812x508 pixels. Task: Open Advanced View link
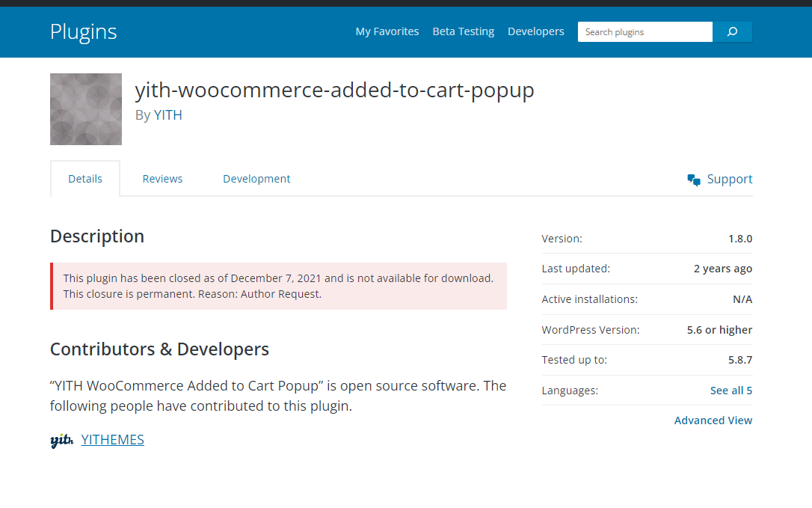[x=713, y=420]
